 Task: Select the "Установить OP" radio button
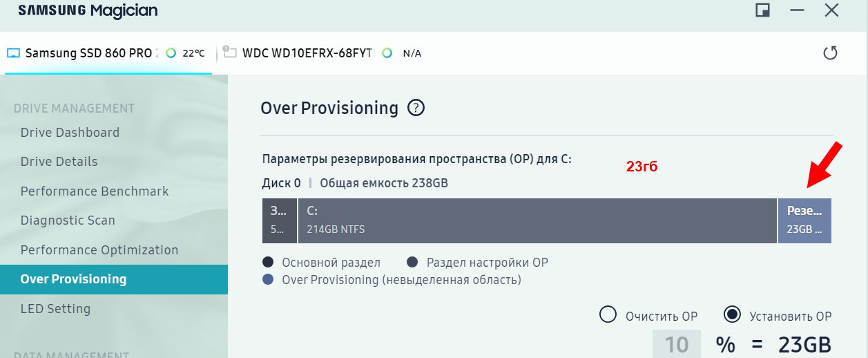point(732,315)
